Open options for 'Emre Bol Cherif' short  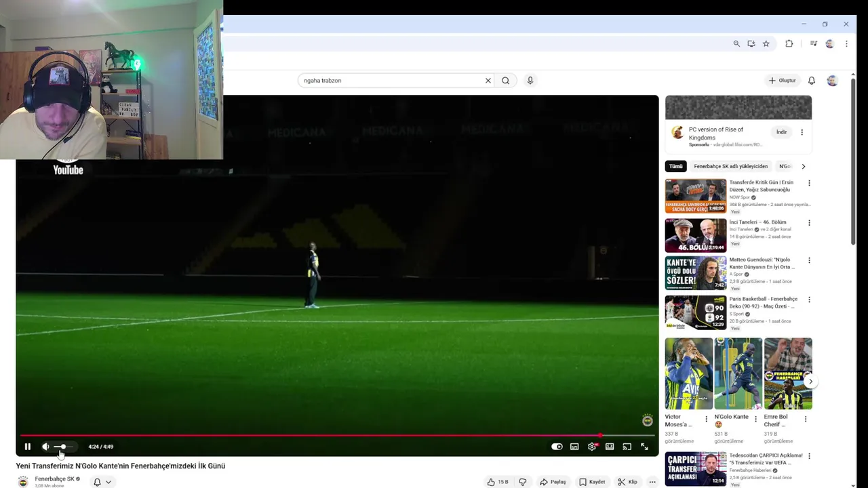(806, 419)
